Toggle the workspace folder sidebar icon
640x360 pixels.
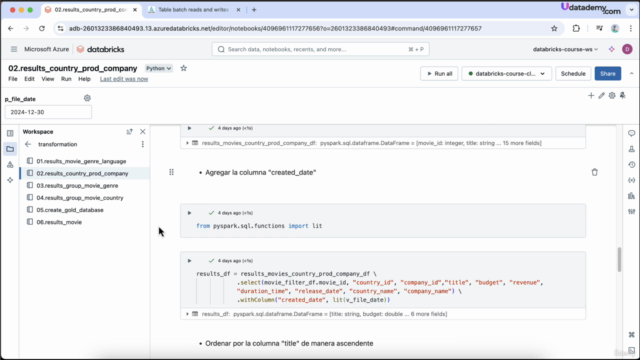pyautogui.click(x=10, y=149)
